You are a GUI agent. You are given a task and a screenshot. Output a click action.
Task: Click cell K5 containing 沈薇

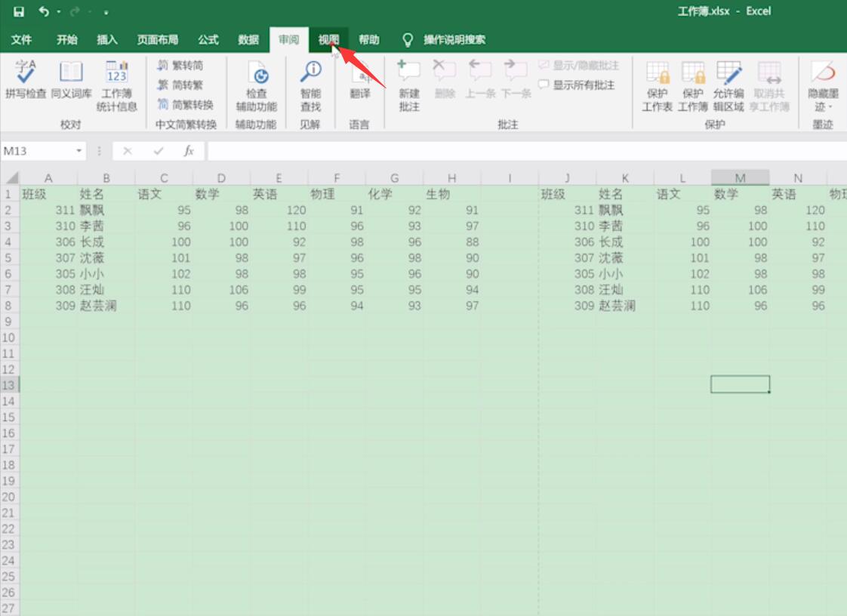(x=625, y=257)
